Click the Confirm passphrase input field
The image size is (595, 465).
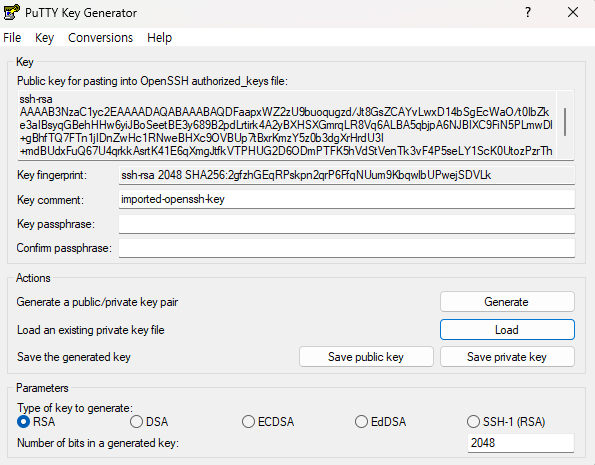pos(347,248)
